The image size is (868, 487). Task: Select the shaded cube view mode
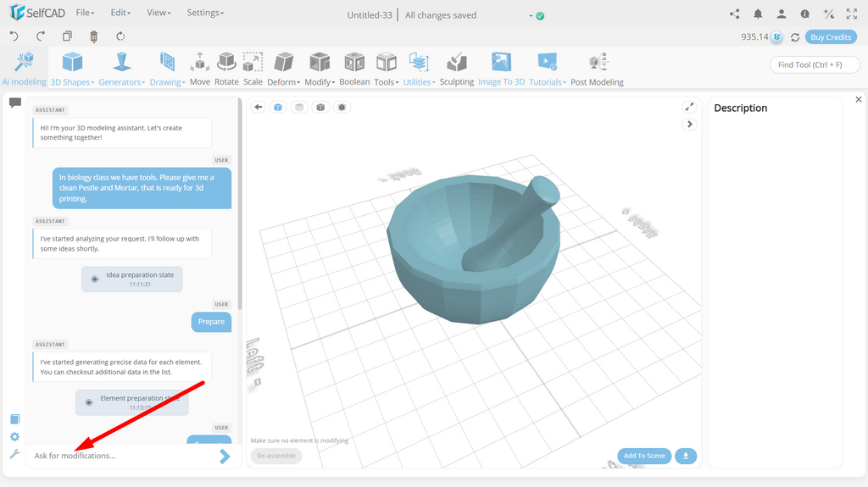[320, 107]
